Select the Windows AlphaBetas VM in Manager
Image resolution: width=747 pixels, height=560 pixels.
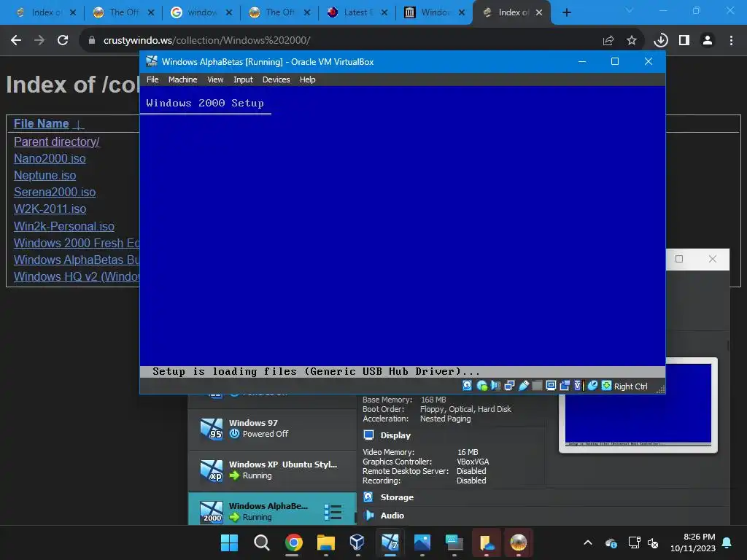[273, 509]
